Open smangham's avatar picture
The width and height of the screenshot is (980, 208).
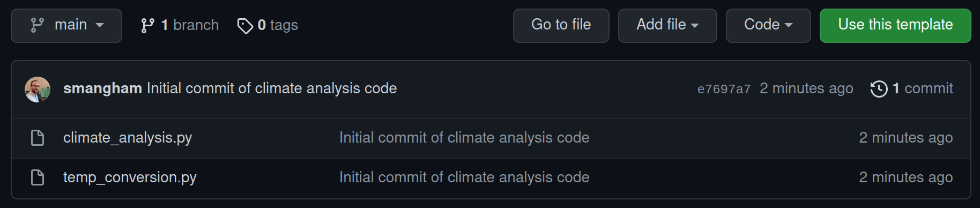point(38,89)
